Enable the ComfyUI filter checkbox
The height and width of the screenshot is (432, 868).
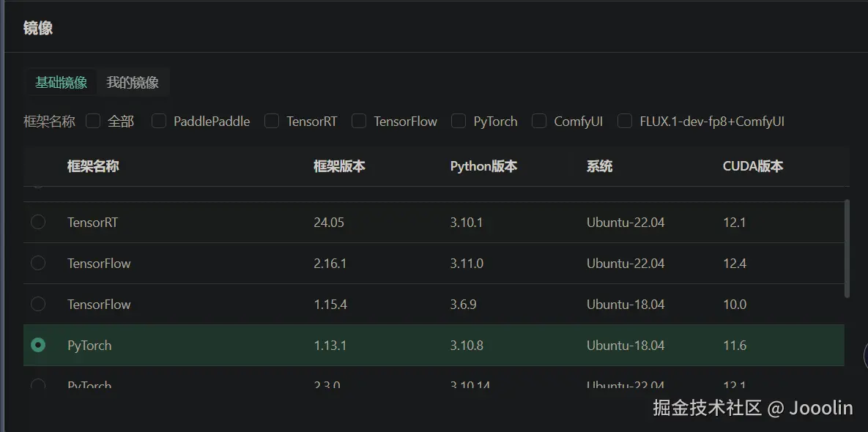pos(539,122)
